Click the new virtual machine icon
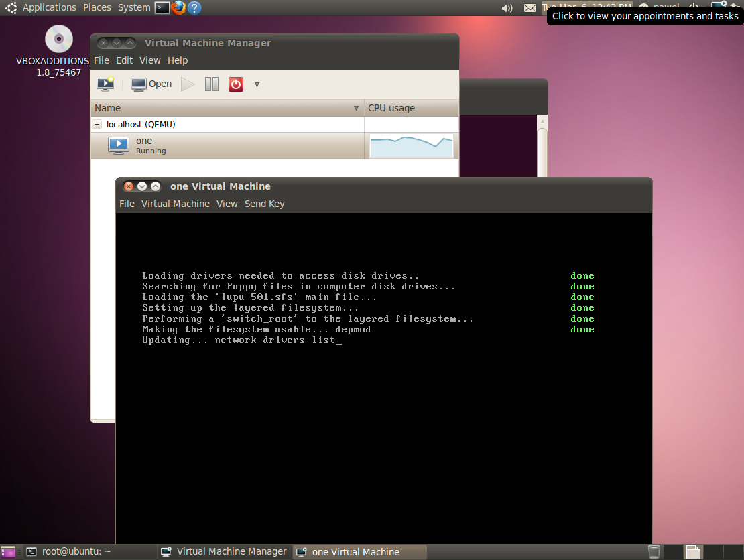 pos(105,84)
